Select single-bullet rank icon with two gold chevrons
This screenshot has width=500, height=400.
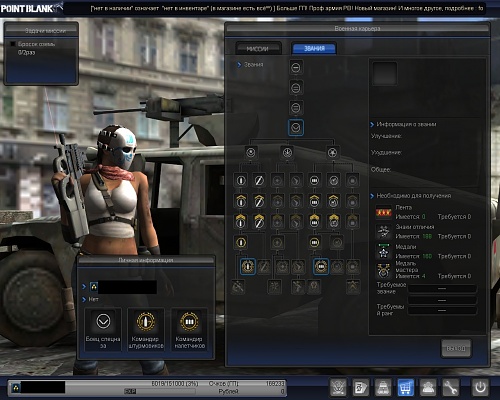[241, 221]
